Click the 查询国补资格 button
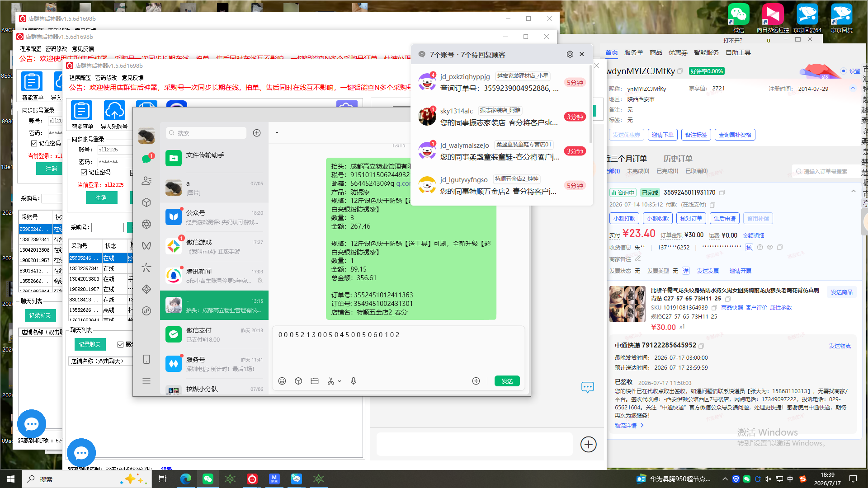The height and width of the screenshot is (488, 868). [735, 135]
